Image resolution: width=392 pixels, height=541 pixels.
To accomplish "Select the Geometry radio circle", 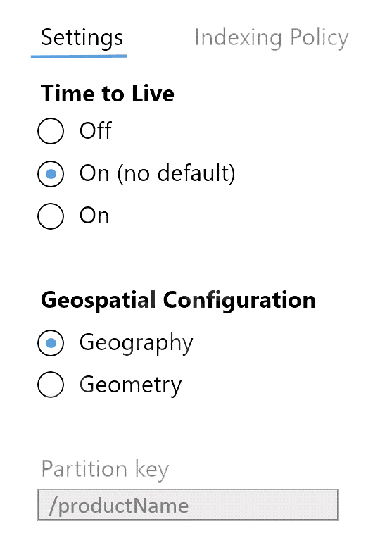I will coord(51,385).
